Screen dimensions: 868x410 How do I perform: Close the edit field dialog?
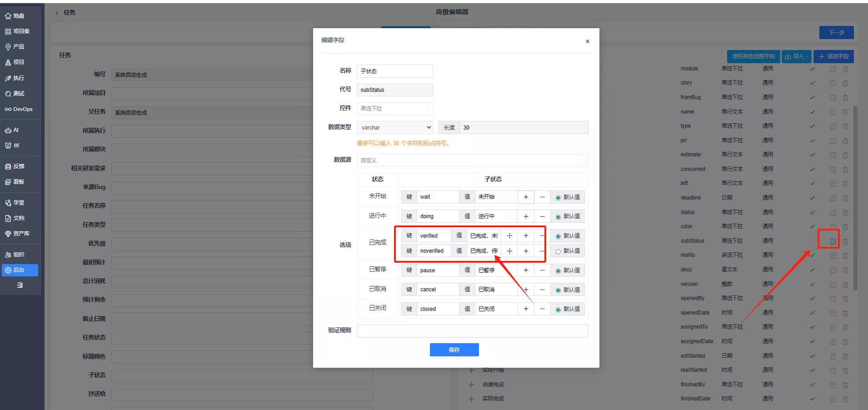(x=587, y=41)
